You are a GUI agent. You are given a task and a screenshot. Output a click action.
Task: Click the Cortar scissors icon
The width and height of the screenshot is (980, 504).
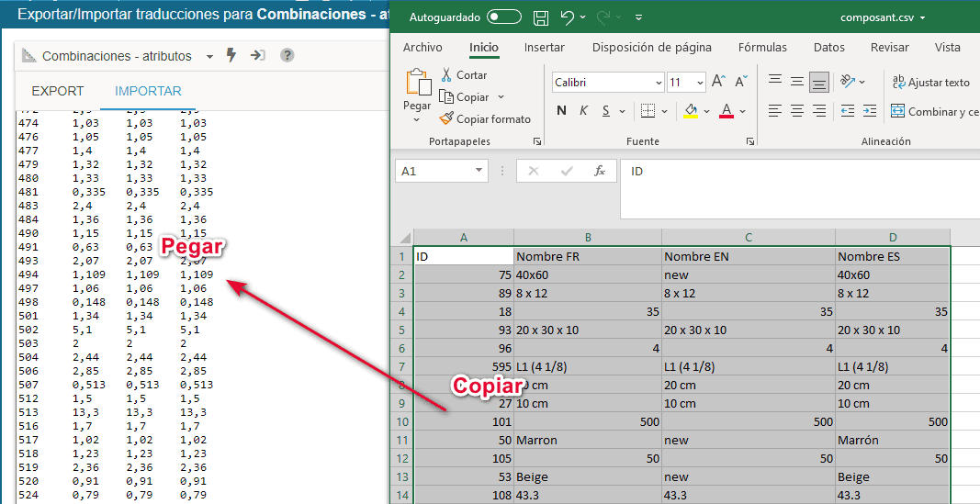click(447, 74)
